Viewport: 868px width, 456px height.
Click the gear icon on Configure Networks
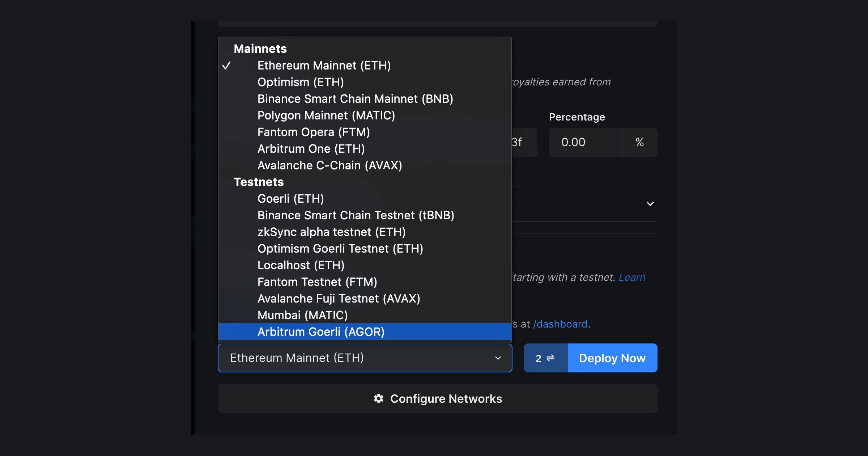pyautogui.click(x=378, y=398)
